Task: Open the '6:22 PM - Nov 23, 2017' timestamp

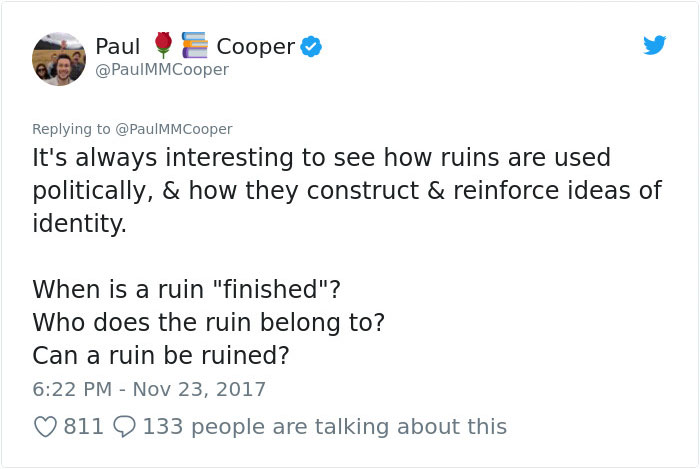Action: [149, 388]
